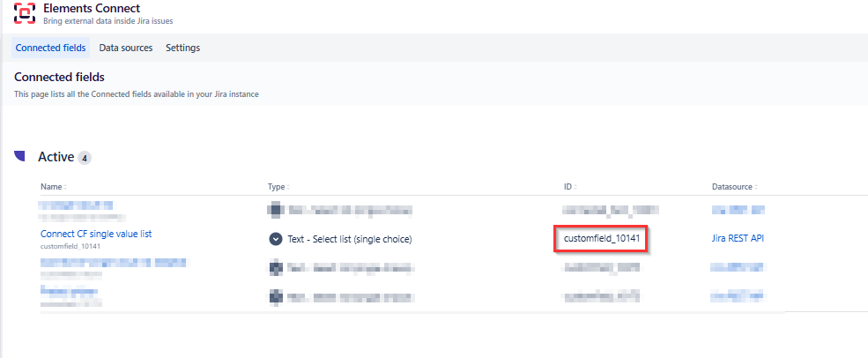Click the Active count badge showing 4
Screen dimensions: 868x358
point(85,158)
